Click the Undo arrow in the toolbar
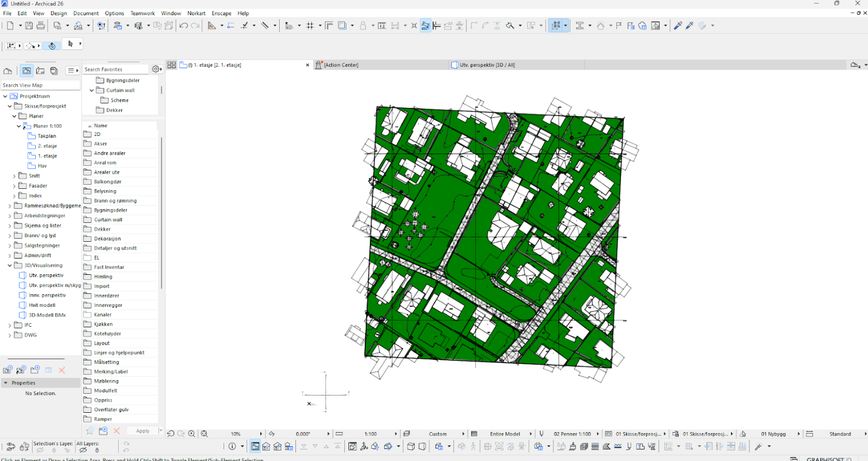 [183, 25]
